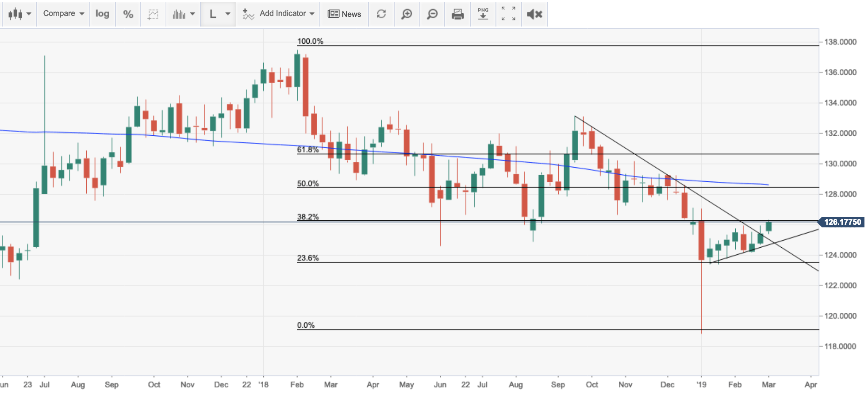Open the volume bars dropdown
The height and width of the screenshot is (399, 868).
pyautogui.click(x=183, y=14)
